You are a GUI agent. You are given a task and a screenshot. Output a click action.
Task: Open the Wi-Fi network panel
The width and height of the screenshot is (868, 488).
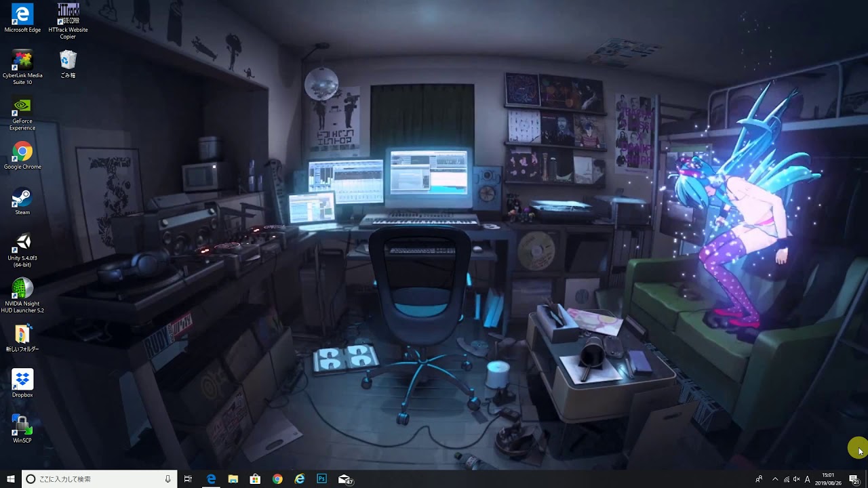click(787, 479)
